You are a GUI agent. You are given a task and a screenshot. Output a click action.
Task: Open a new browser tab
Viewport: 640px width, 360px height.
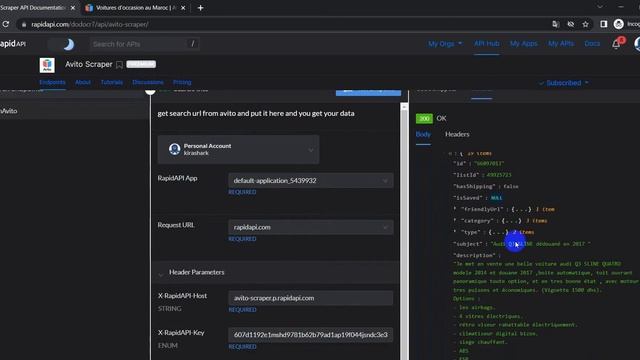pyautogui.click(x=200, y=8)
